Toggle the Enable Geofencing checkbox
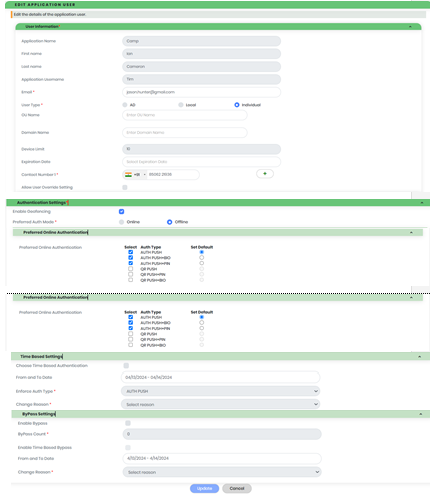The height and width of the screenshot is (497, 430). (x=121, y=211)
